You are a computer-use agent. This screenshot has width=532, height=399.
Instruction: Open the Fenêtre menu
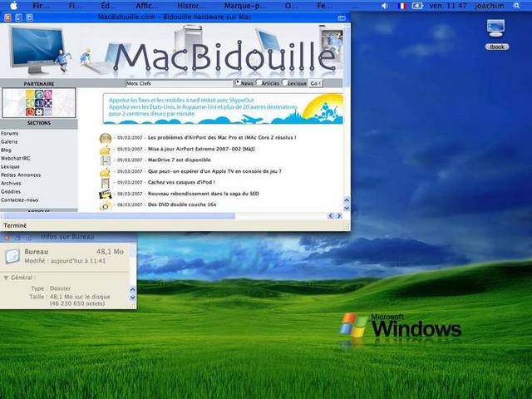coord(325,6)
